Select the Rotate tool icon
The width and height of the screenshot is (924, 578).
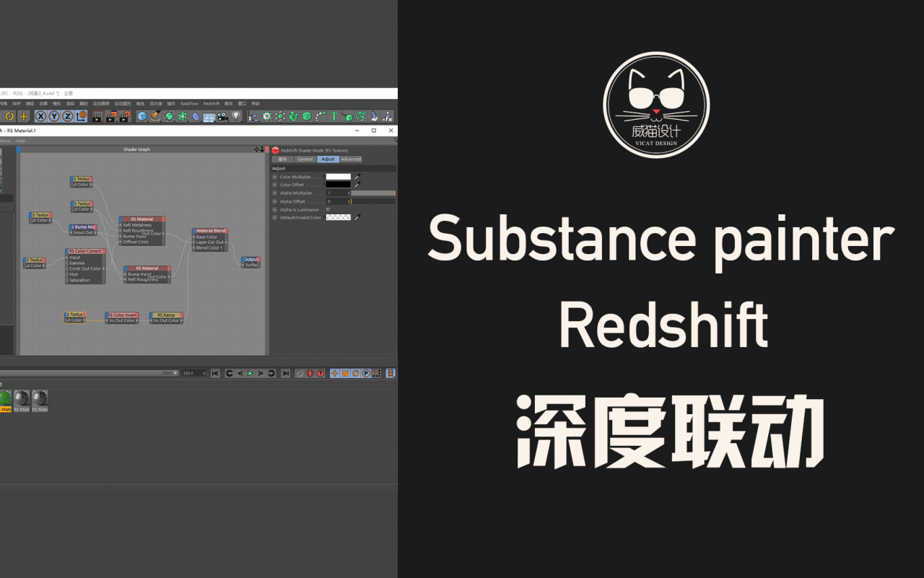pos(10,116)
